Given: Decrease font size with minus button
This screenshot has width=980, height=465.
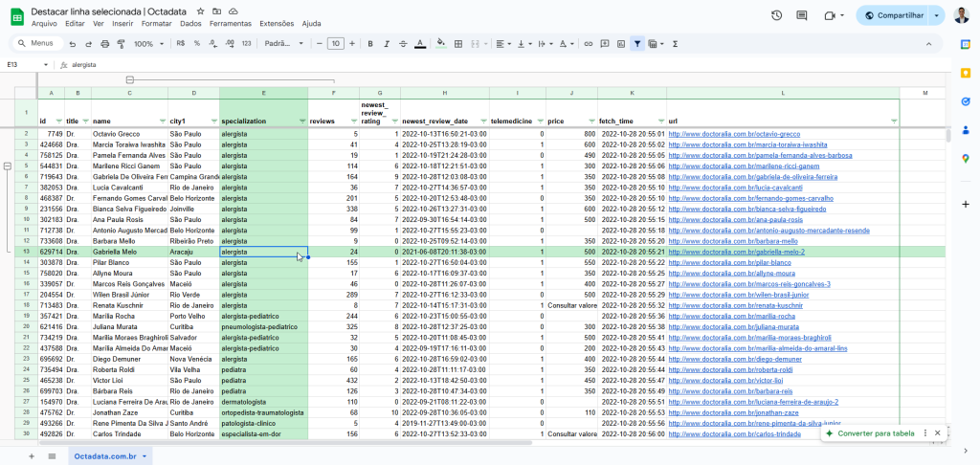Looking at the screenshot, I should [320, 44].
